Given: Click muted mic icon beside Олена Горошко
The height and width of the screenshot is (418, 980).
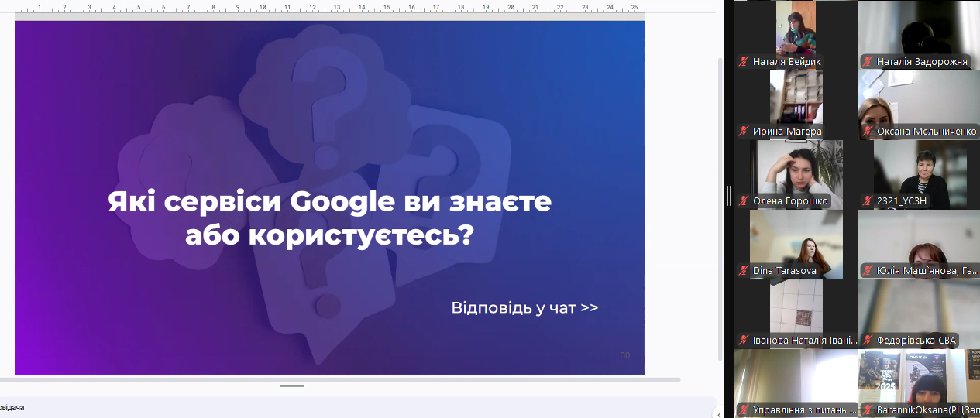Looking at the screenshot, I should (x=744, y=201).
